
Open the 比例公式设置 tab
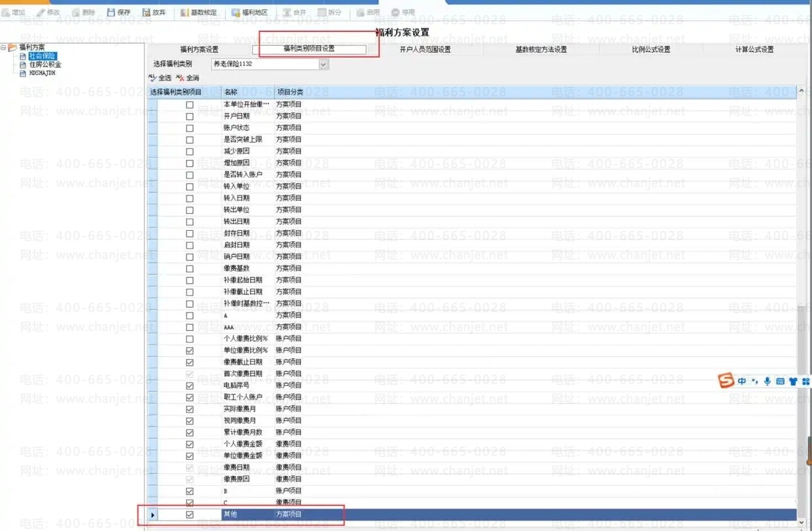pos(651,50)
